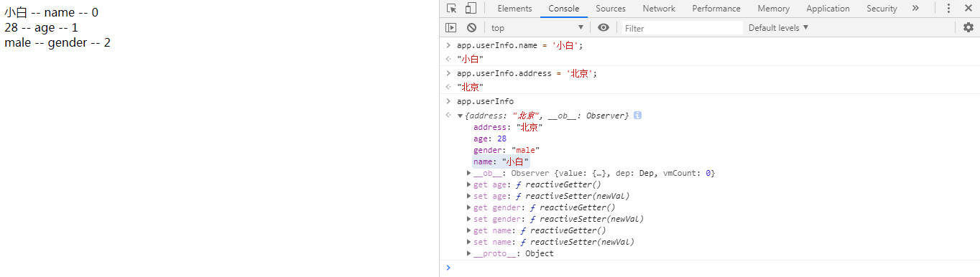
Task: Expand the set age reactiveSetter
Action: [x=469, y=196]
